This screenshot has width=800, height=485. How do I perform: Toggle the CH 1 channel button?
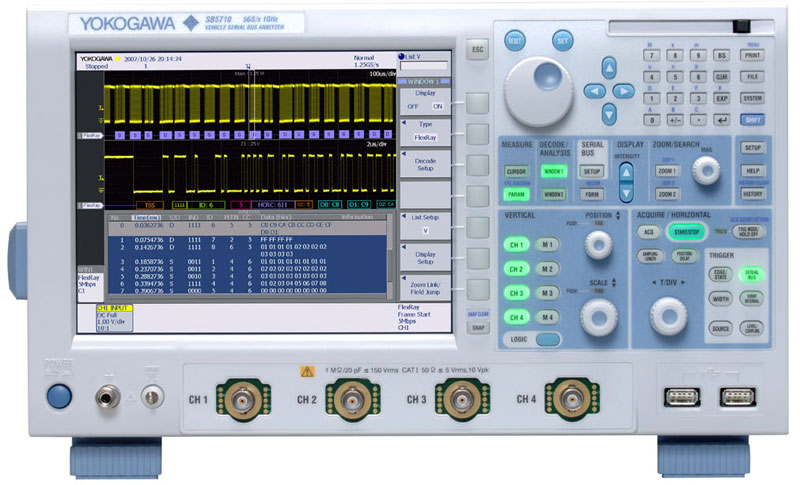[x=516, y=244]
